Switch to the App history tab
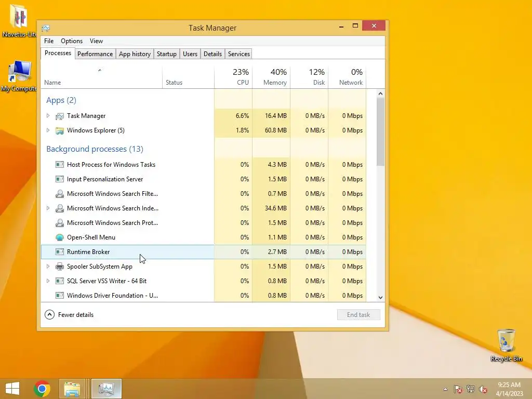Screen dimensions: 532x399 (135, 54)
